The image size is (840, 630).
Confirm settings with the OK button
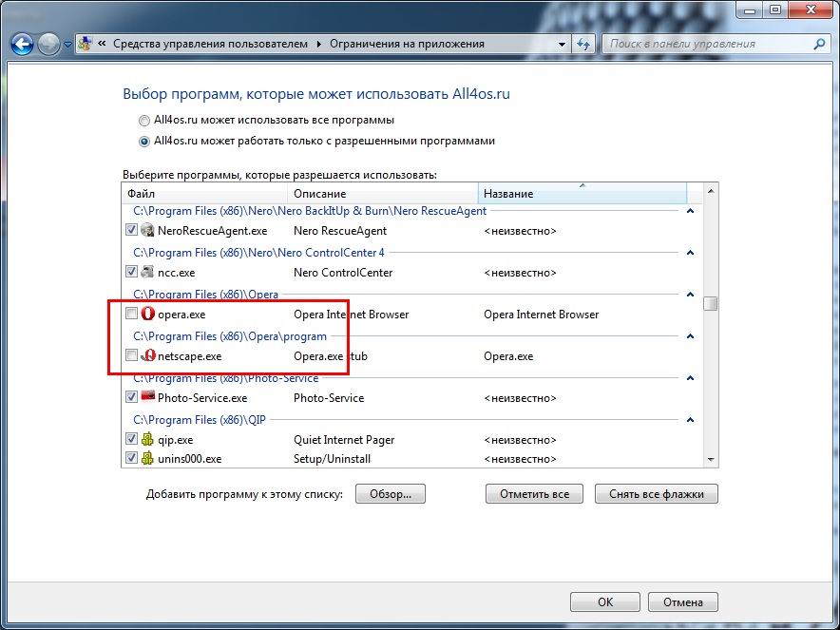tap(605, 601)
